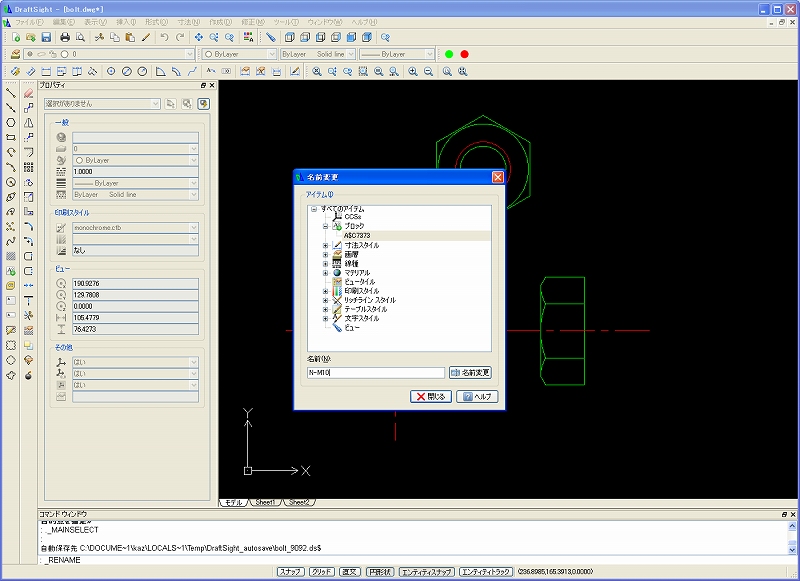Screen dimensions: 800x581
Task: Select the Delete eraser tool
Action: click(29, 93)
